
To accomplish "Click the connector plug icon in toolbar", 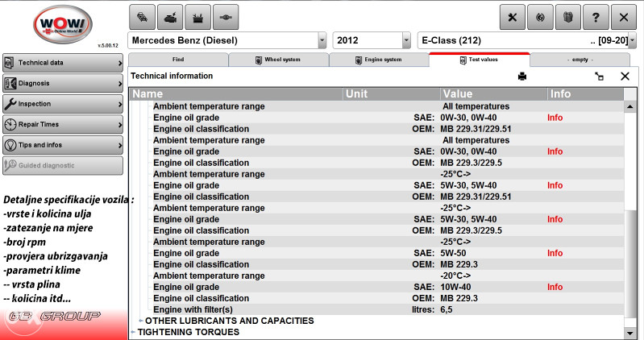I will pyautogui.click(x=226, y=17).
